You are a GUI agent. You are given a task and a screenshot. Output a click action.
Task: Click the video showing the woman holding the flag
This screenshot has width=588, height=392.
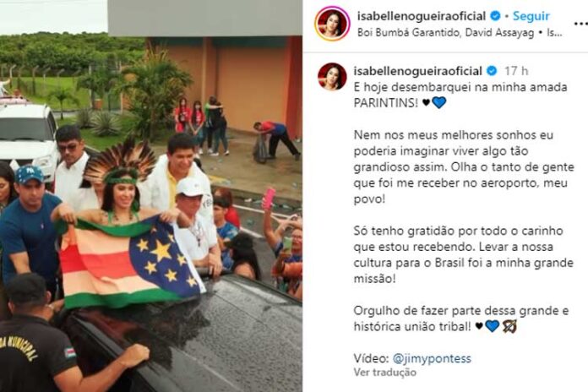click(151, 196)
